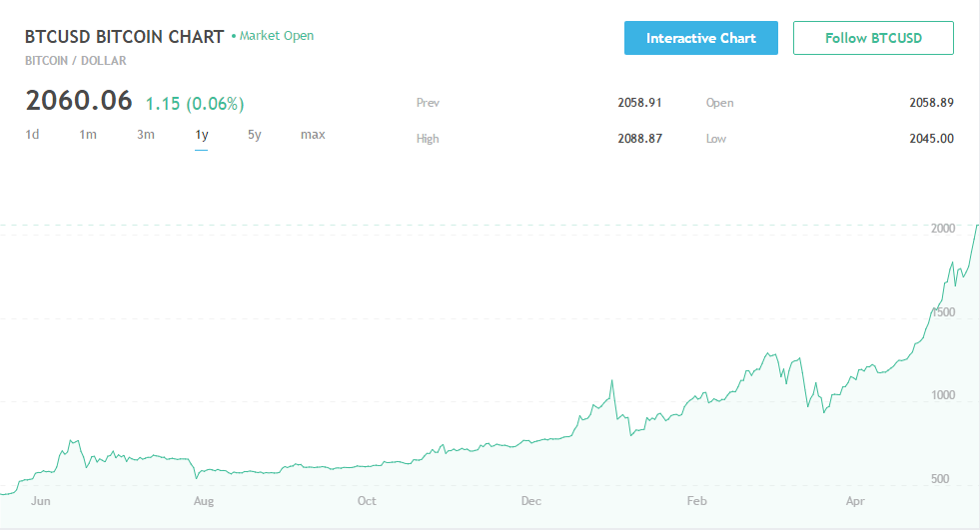Click the Apr date axis label

855,501
